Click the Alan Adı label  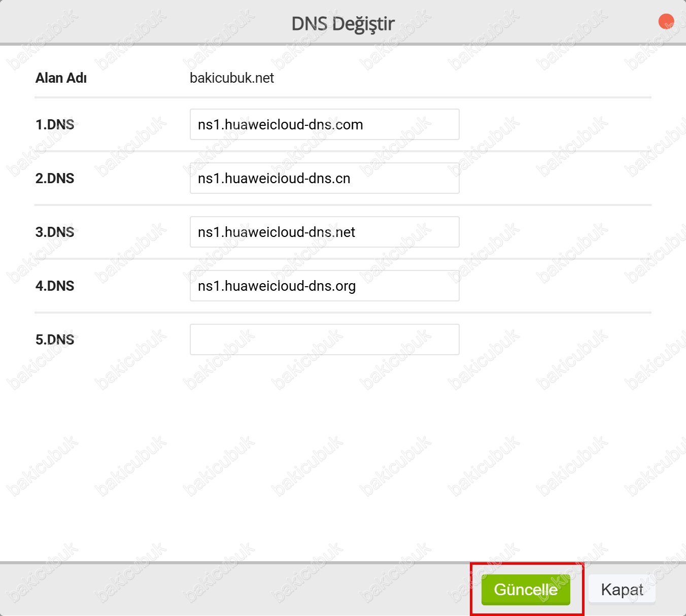click(61, 78)
